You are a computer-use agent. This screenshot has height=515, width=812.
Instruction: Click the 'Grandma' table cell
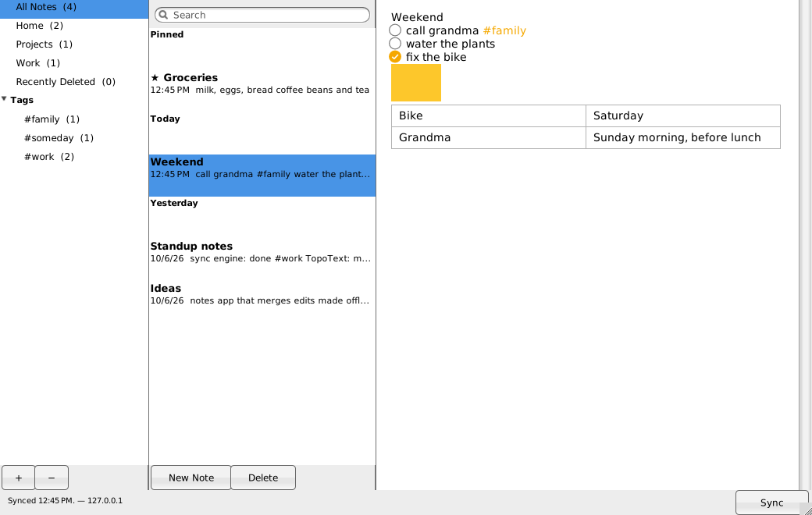point(488,137)
